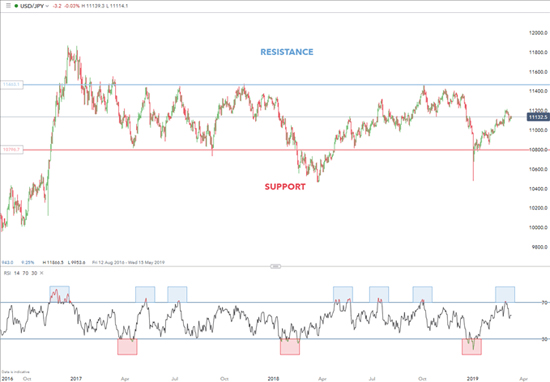Click the last blue overbought box at right
The width and height of the screenshot is (550, 382).
505,294
